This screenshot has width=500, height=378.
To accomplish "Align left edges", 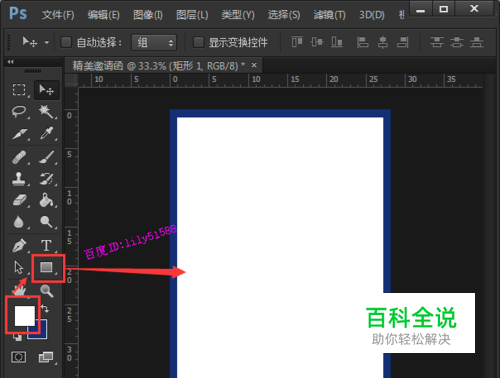I will pos(362,42).
